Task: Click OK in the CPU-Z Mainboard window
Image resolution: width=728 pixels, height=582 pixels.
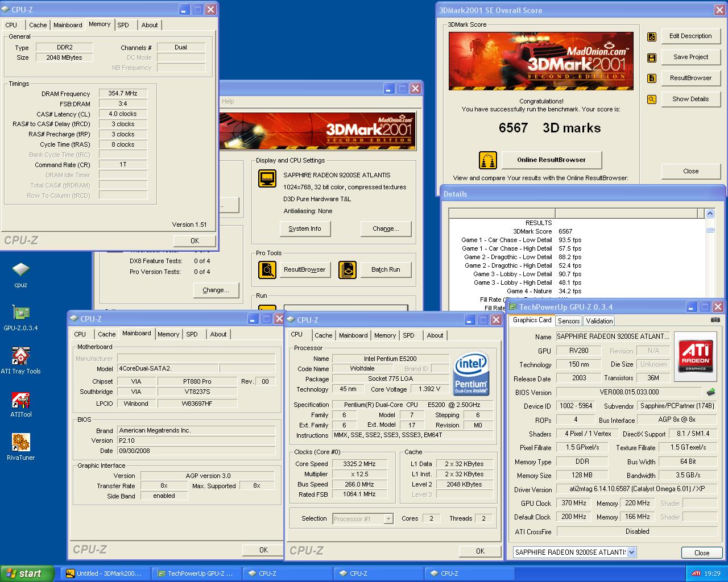Action: click(263, 550)
